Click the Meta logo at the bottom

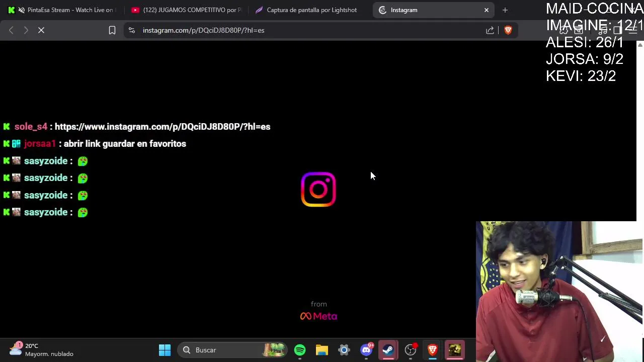tap(319, 316)
